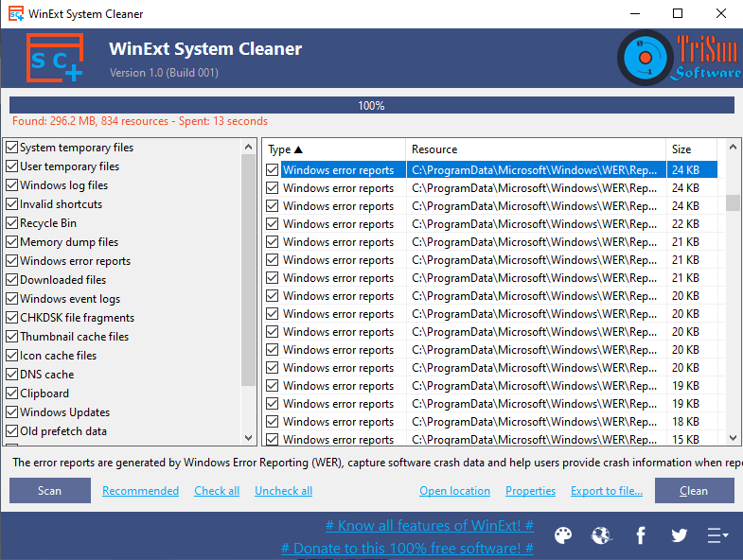Screen dimensions: 743x560
Task: Open the hamburger menu dropdown icon
Action: [717, 535]
